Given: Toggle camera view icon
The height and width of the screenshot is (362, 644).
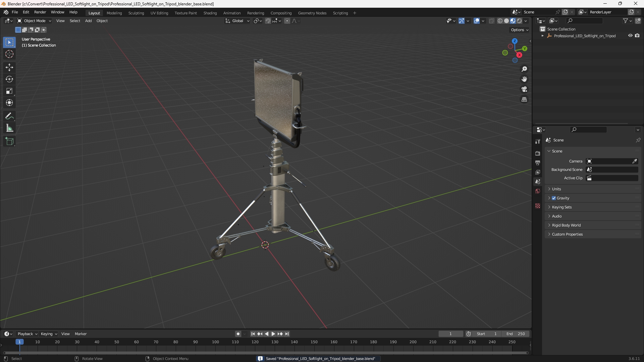Looking at the screenshot, I should [x=524, y=89].
